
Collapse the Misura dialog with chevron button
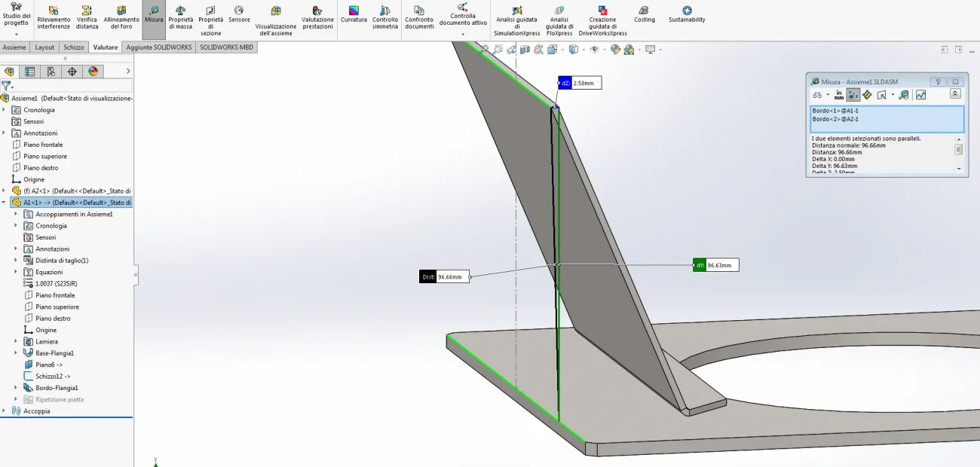coord(955,95)
